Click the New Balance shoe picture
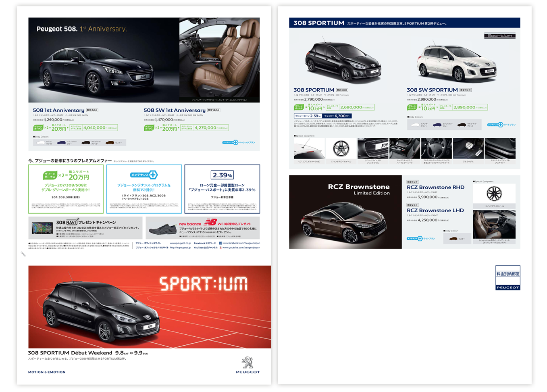547x392 pixels. [x=162, y=229]
